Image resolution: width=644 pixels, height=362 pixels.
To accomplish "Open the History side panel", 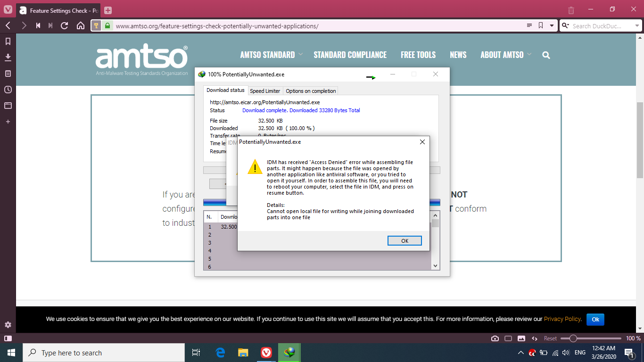I will point(8,90).
